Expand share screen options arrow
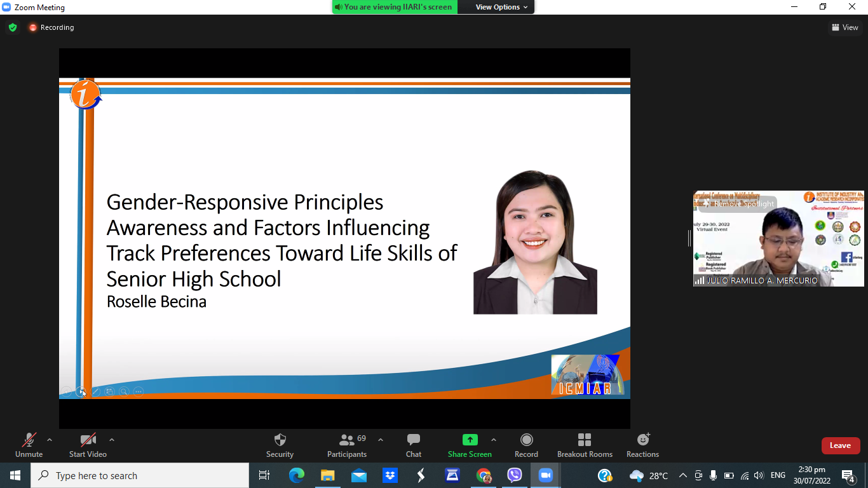This screenshot has width=868, height=488. (x=494, y=440)
